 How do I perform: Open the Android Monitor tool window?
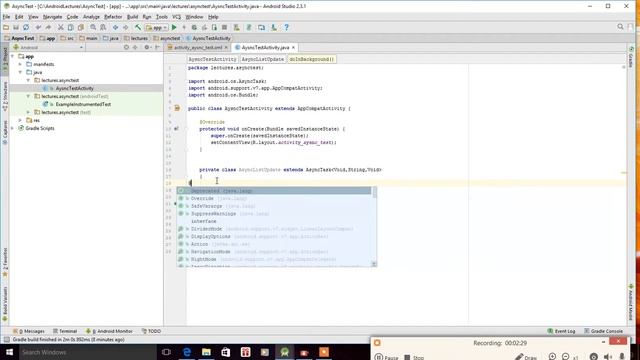pyautogui.click(x=109, y=331)
